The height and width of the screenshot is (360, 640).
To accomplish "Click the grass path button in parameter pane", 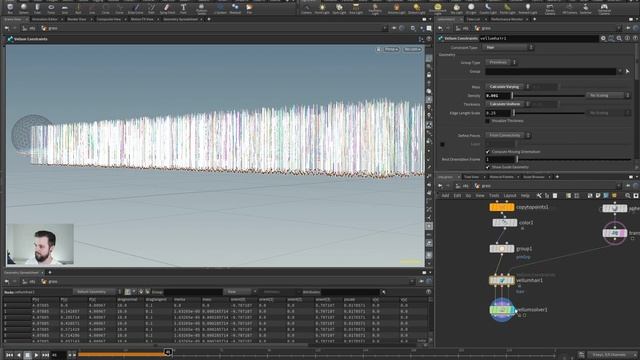I will [483, 28].
